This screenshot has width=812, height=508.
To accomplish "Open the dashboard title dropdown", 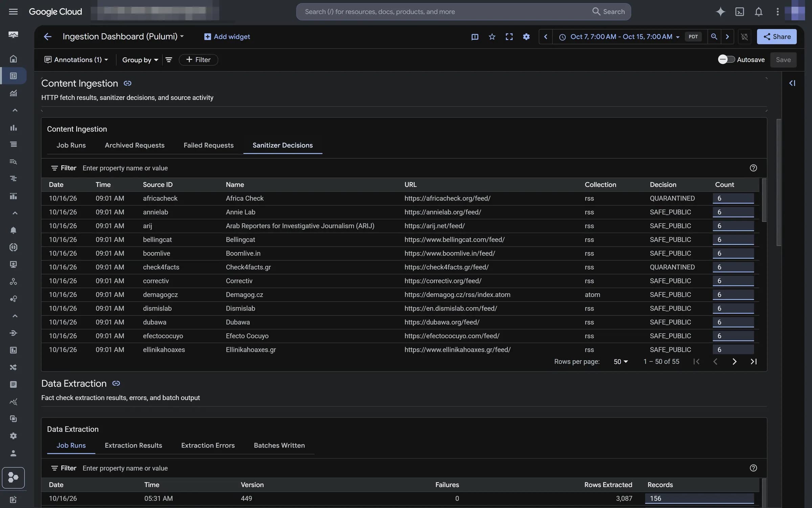I will 182,36.
